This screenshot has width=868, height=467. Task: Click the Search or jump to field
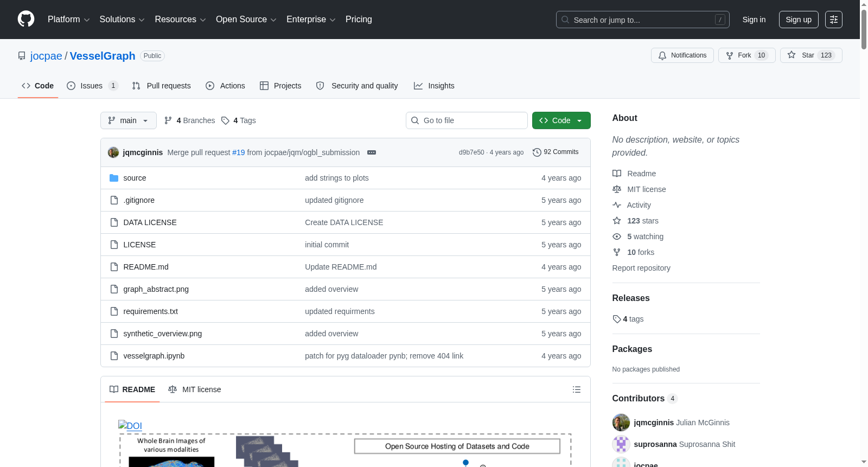(643, 20)
